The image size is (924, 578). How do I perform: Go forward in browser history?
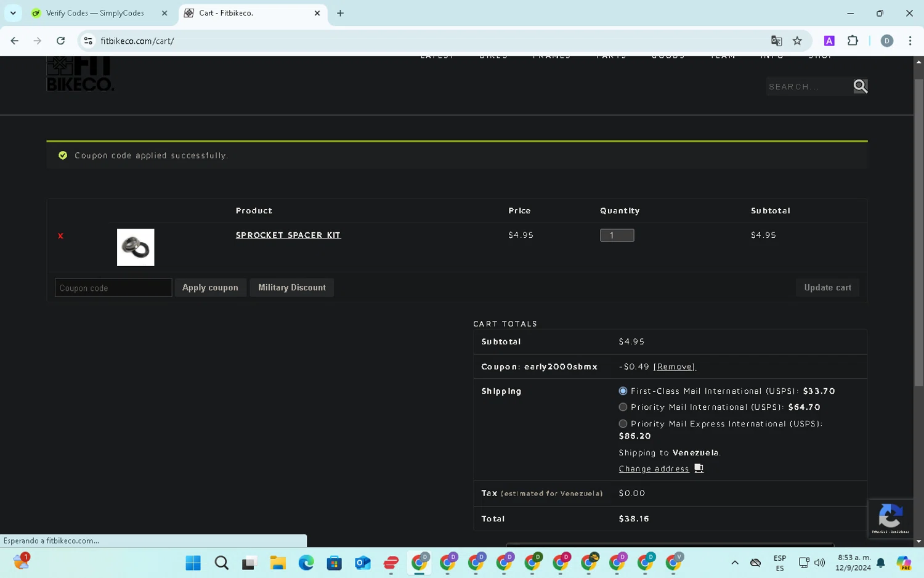(x=38, y=41)
